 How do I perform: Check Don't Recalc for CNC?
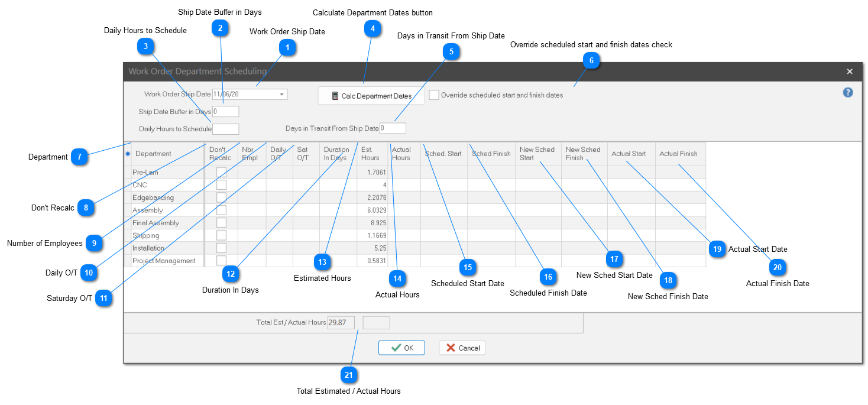click(x=221, y=184)
